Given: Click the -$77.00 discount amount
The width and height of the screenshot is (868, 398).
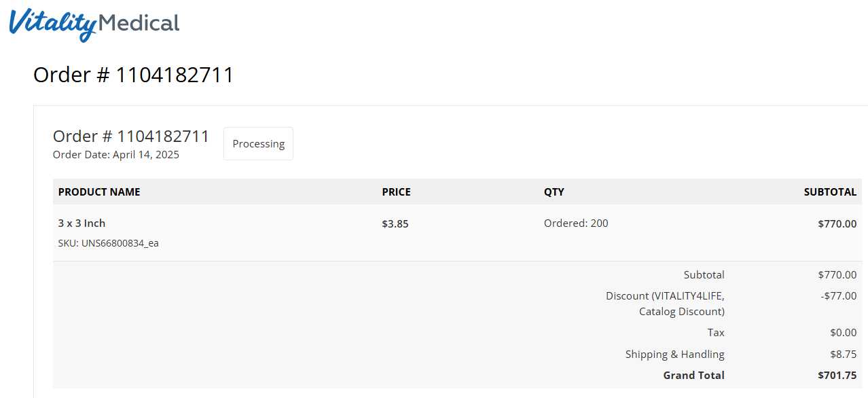Looking at the screenshot, I should pyautogui.click(x=839, y=296).
